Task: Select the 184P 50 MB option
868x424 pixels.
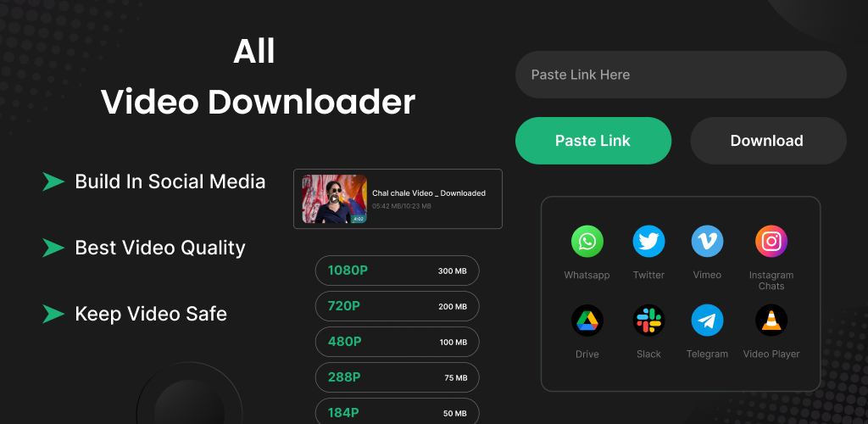Action: click(397, 412)
